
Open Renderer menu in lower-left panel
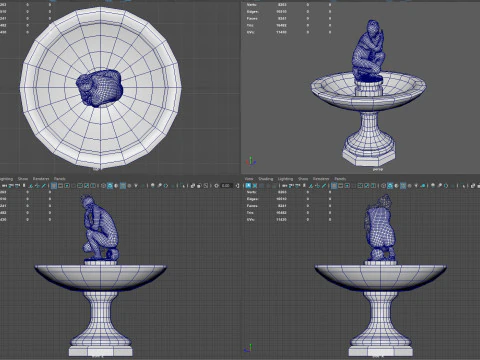[41, 179]
